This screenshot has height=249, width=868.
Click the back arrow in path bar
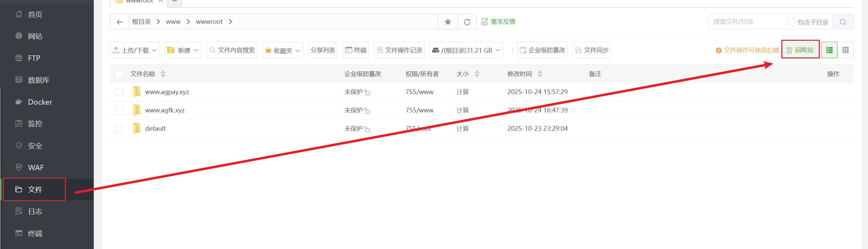(x=120, y=22)
